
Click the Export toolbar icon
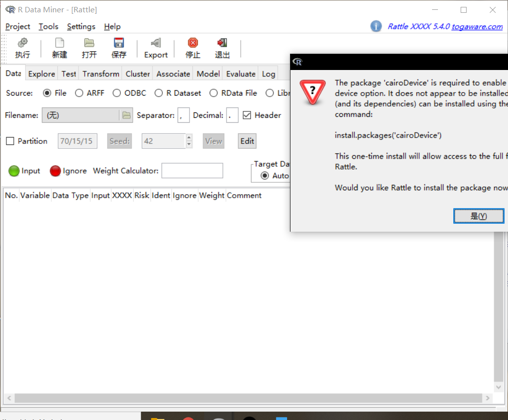point(156,43)
